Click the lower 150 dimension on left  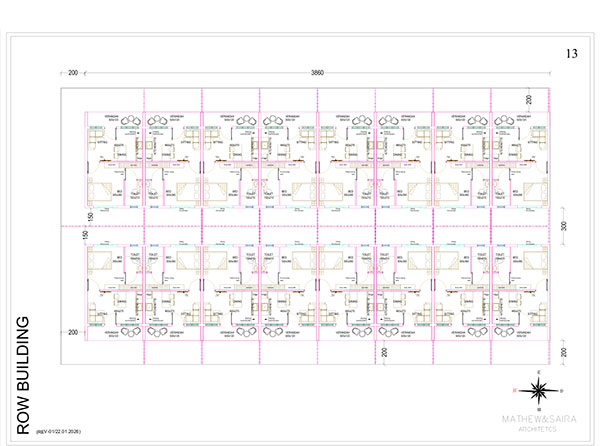[89, 236]
